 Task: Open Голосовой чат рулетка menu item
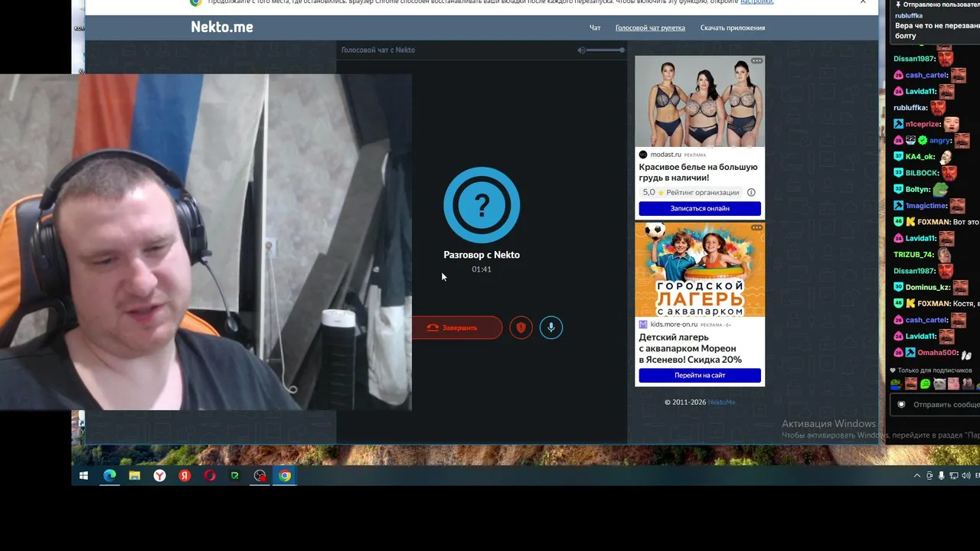click(650, 28)
